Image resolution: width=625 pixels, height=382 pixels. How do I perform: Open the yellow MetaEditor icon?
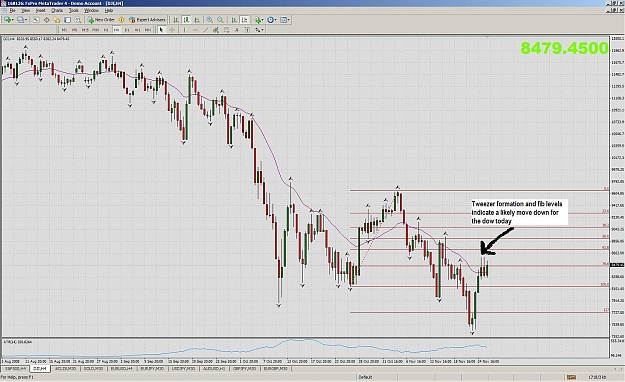coord(122,20)
